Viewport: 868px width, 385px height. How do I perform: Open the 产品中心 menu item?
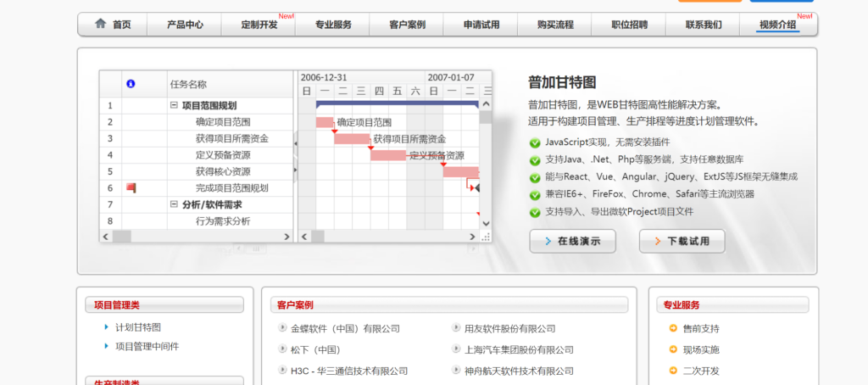click(185, 25)
